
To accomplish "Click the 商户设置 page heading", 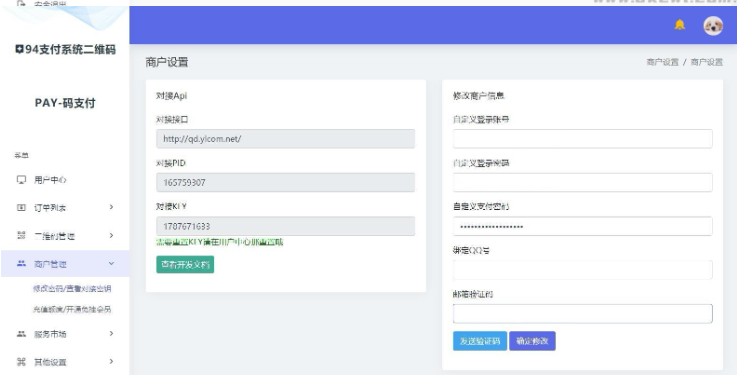I will click(x=167, y=62).
